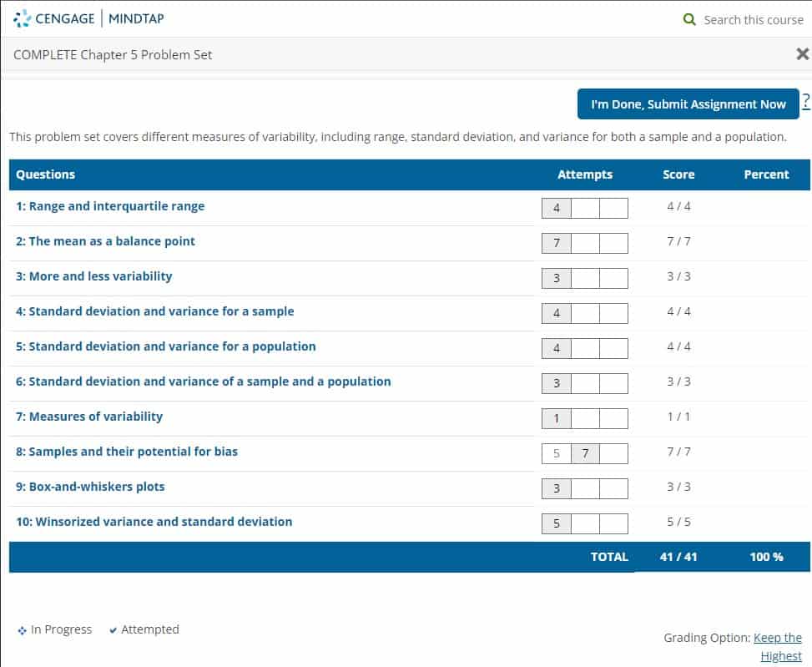Click the attempt box showing 3 for question 6
The width and height of the screenshot is (812, 667).
click(x=557, y=383)
